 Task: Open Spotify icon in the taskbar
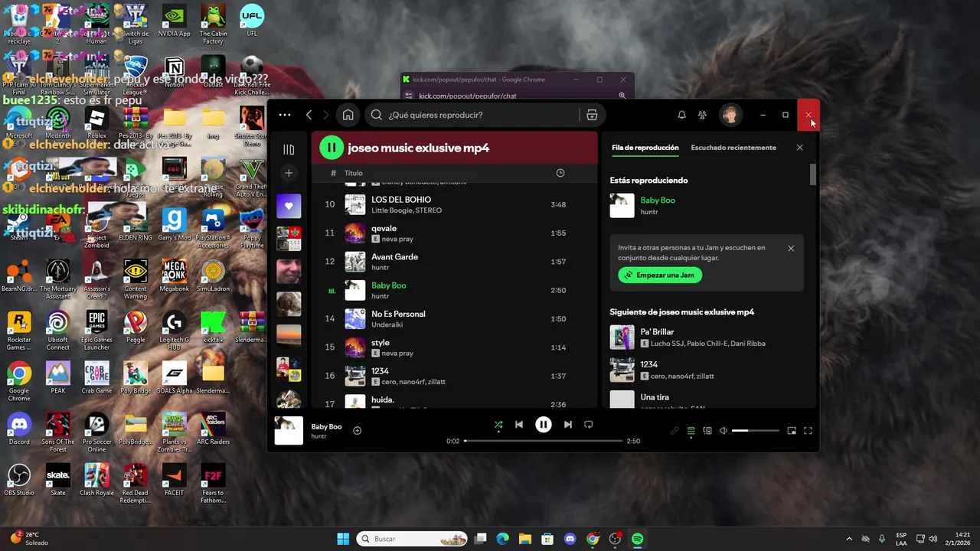pyautogui.click(x=637, y=539)
